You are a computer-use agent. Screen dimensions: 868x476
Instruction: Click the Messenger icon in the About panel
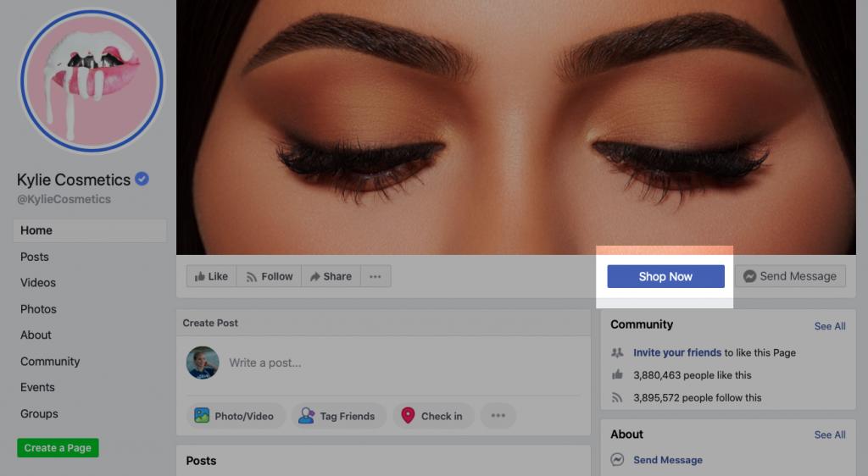[x=617, y=459]
